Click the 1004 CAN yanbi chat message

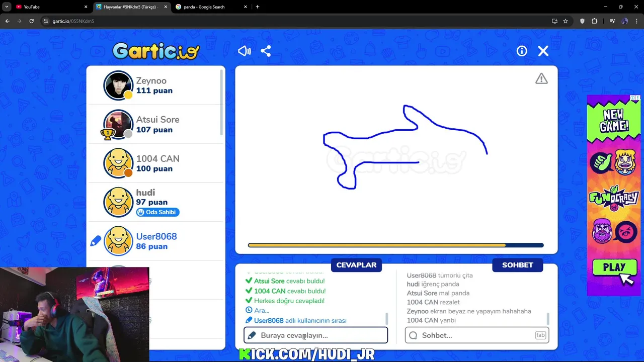pos(431,320)
